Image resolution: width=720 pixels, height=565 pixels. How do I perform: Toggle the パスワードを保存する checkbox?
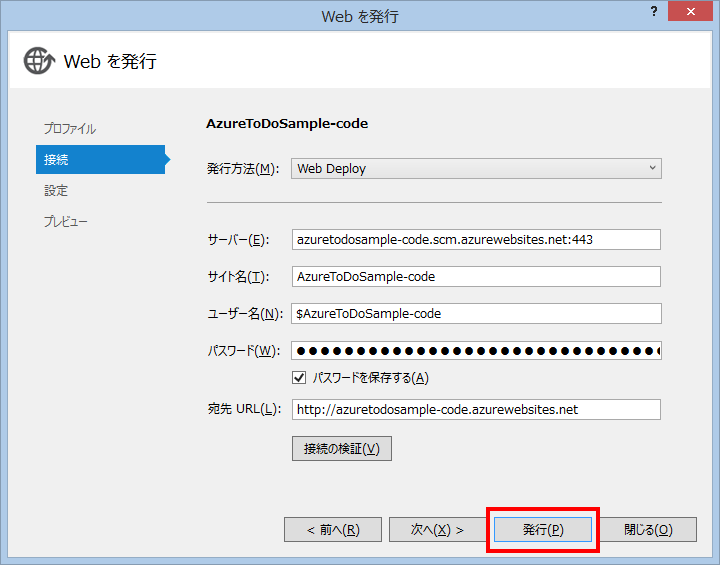tap(299, 378)
